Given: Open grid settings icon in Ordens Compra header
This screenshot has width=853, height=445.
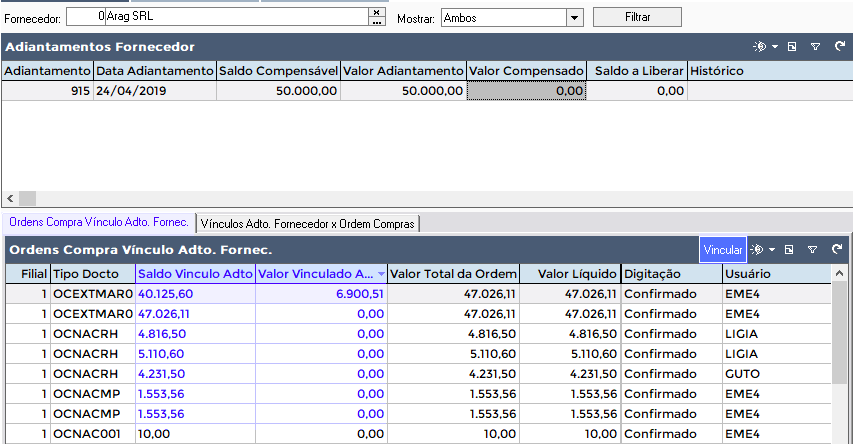Looking at the screenshot, I should [757, 250].
